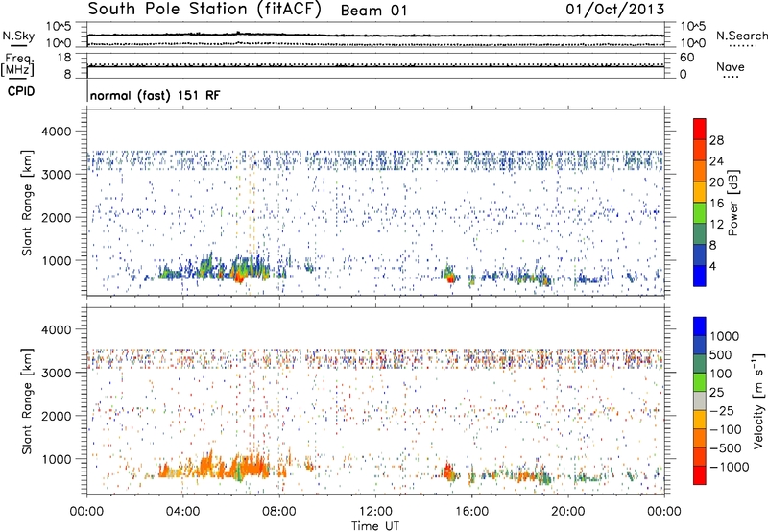The width and height of the screenshot is (768, 532).
Task: Click the 4 label on the power colorbar
Action: pyautogui.click(x=712, y=266)
